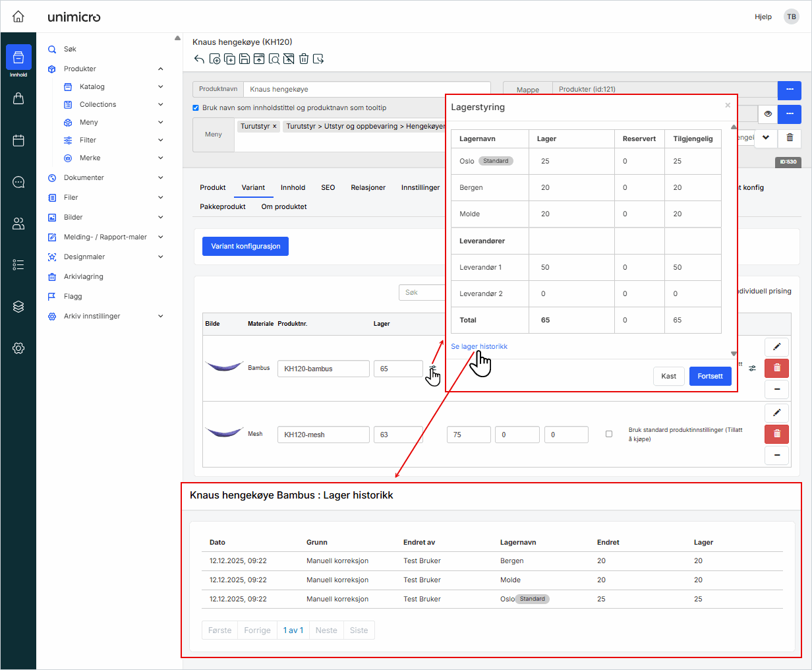
Task: Open the calendar section in left sidebar
Action: pos(18,140)
